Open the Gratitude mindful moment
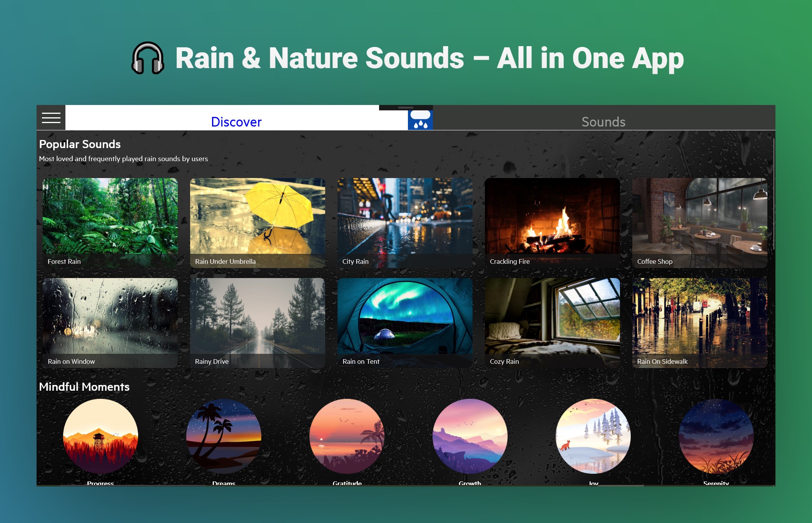The image size is (812, 523). pos(347,436)
